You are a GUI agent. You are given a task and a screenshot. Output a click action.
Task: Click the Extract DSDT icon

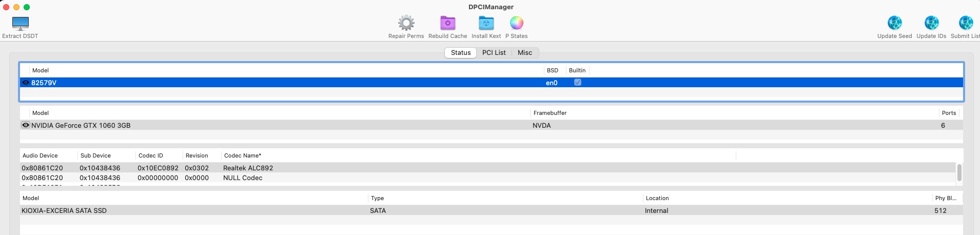tap(21, 24)
